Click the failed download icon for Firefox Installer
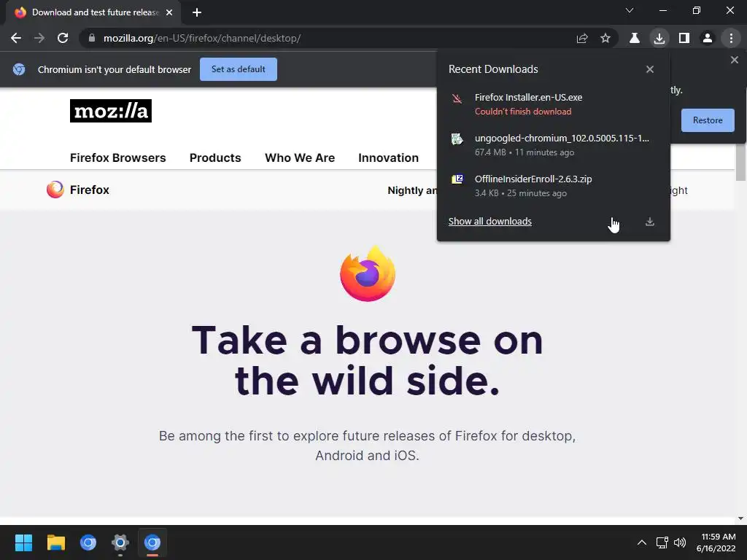The image size is (747, 560). tap(457, 98)
